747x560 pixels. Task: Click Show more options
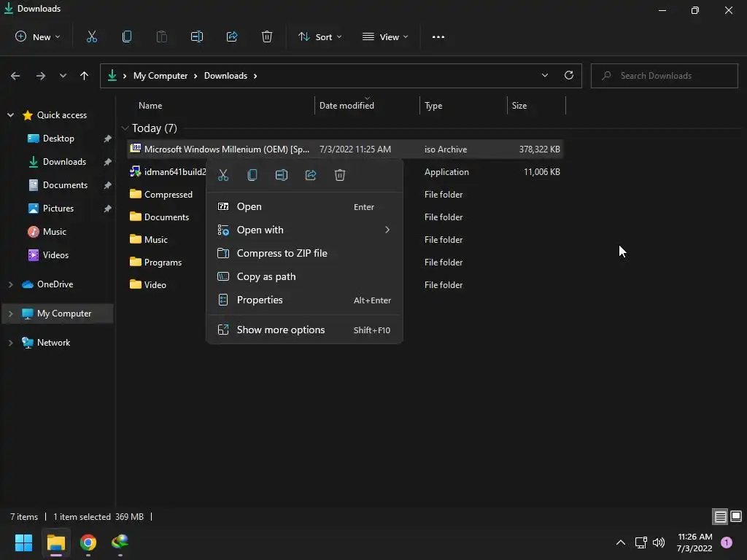pyautogui.click(x=304, y=330)
